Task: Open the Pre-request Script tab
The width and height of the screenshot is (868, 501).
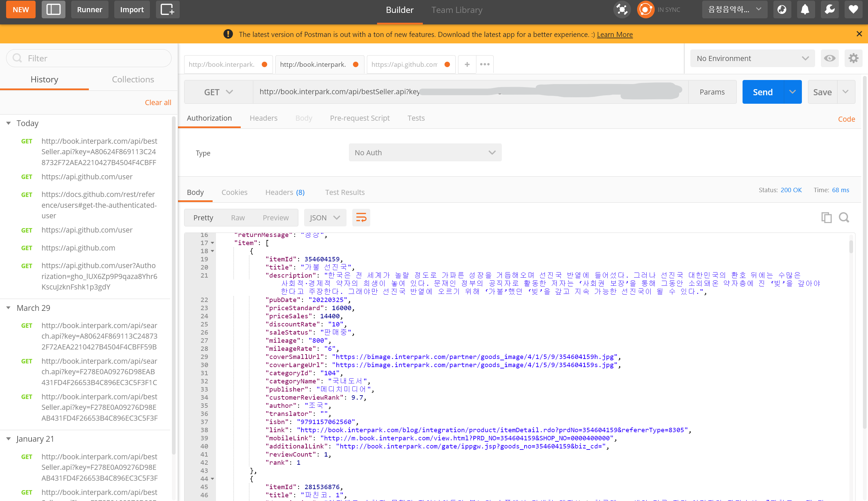Action: pyautogui.click(x=360, y=118)
